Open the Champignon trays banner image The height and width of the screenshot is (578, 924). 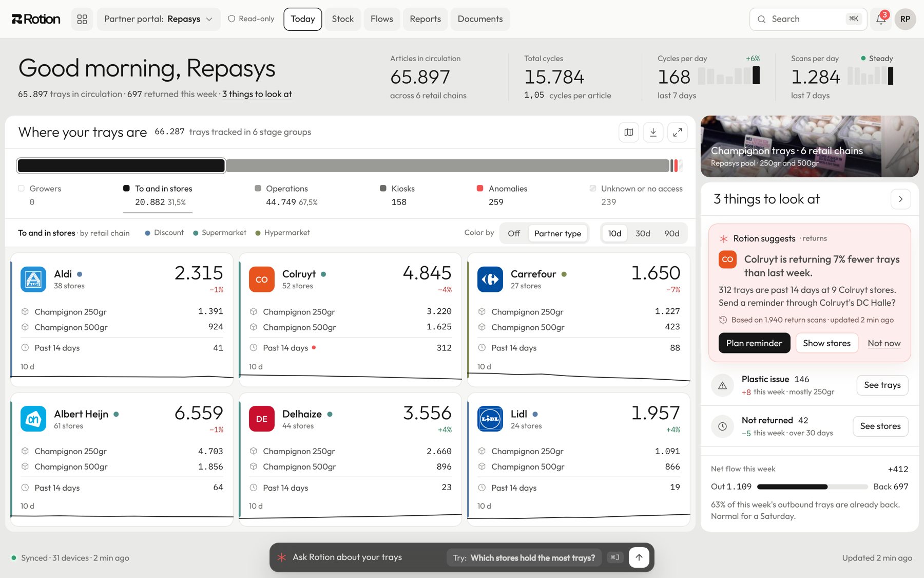click(810, 146)
